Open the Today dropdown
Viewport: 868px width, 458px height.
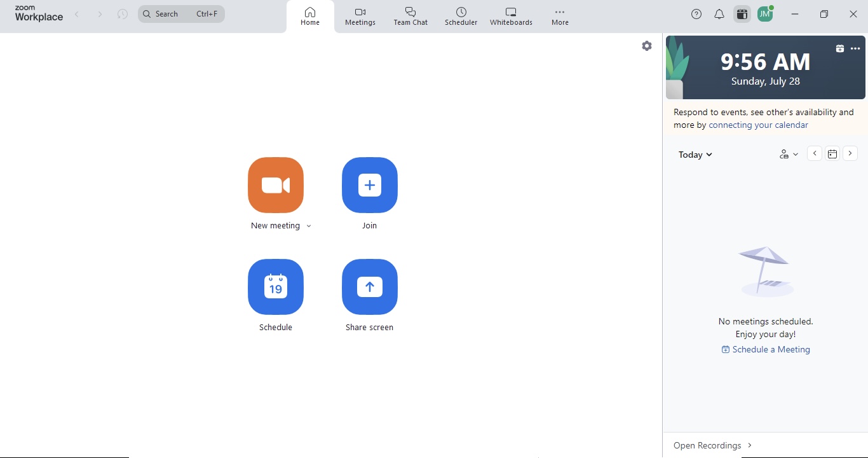coord(695,155)
